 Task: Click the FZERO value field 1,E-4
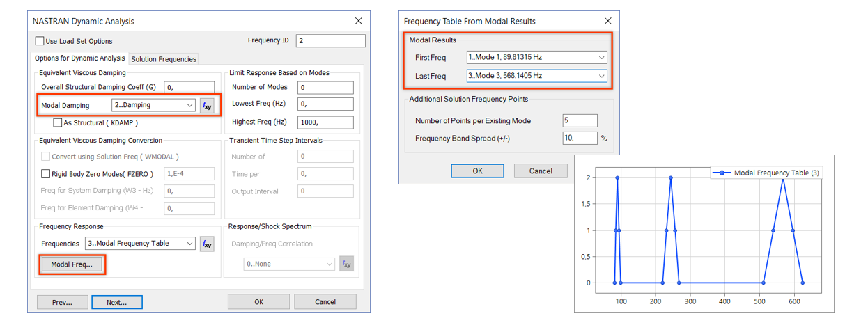pos(189,174)
